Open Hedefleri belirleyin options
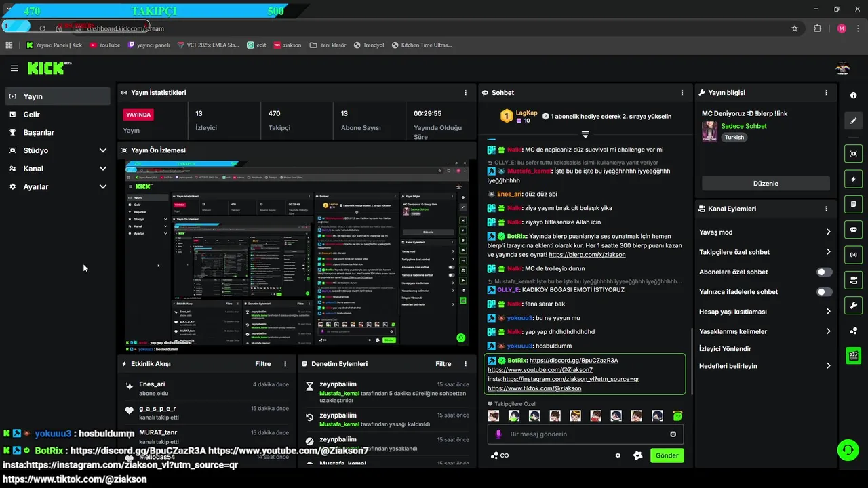 click(766, 366)
